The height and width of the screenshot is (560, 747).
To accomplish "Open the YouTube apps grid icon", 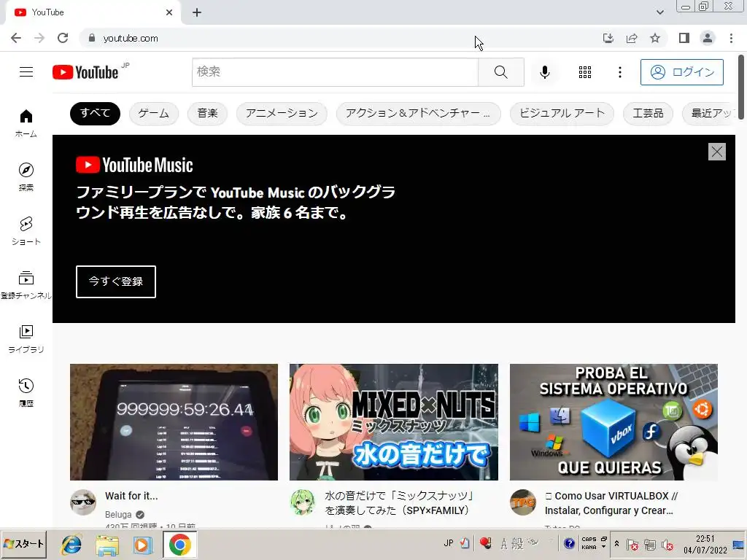I will (584, 72).
